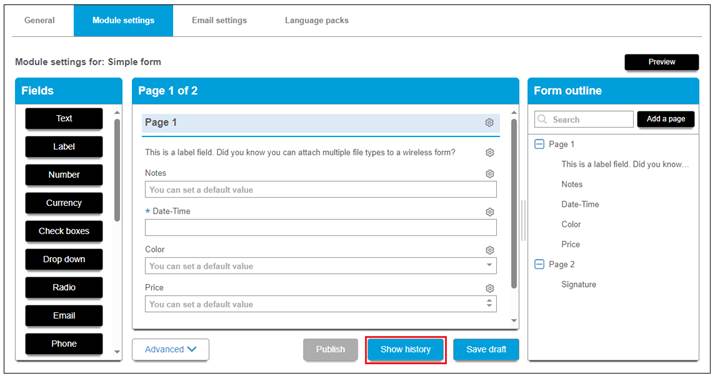Screen dimensions: 720x378
Task: Click the search magnifier icon in Form outline
Action: click(542, 119)
